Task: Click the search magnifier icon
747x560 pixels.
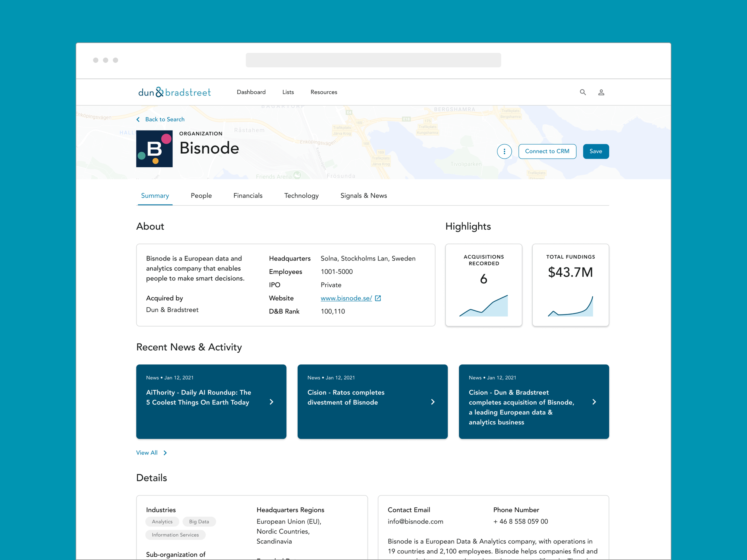Action: click(x=583, y=92)
